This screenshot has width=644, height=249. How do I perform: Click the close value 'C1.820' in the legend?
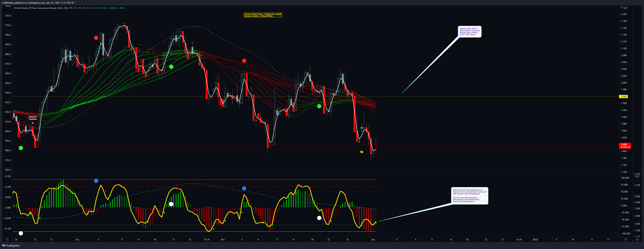(x=103, y=8)
